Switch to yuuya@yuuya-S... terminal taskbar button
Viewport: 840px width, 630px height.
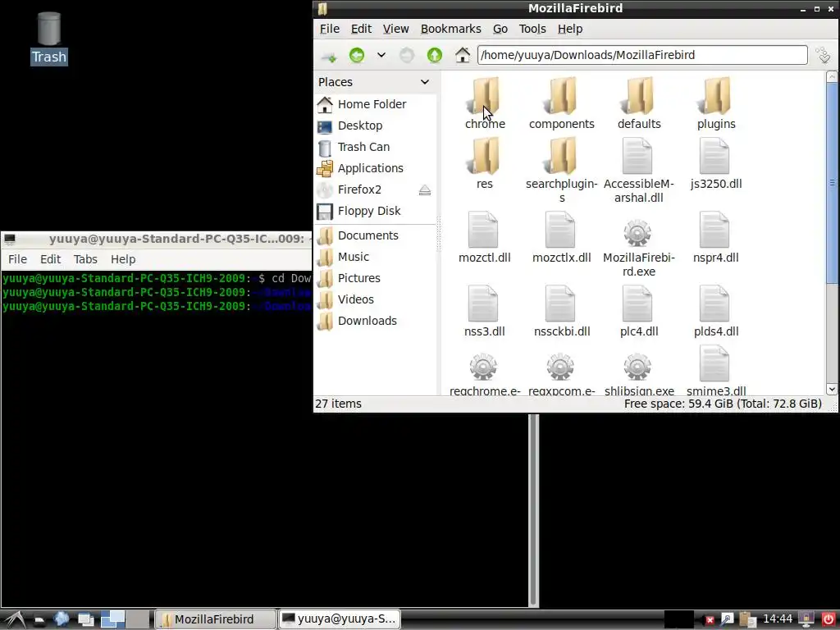(340, 619)
